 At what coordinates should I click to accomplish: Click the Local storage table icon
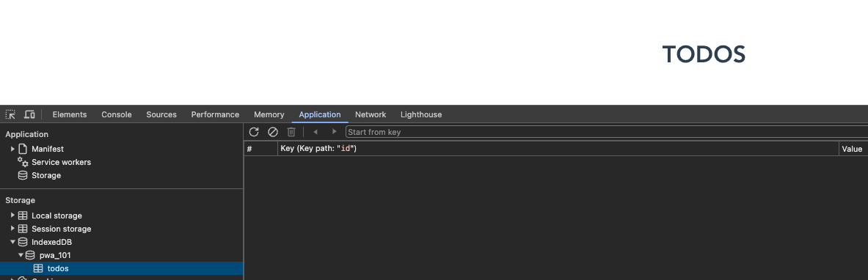coord(23,215)
